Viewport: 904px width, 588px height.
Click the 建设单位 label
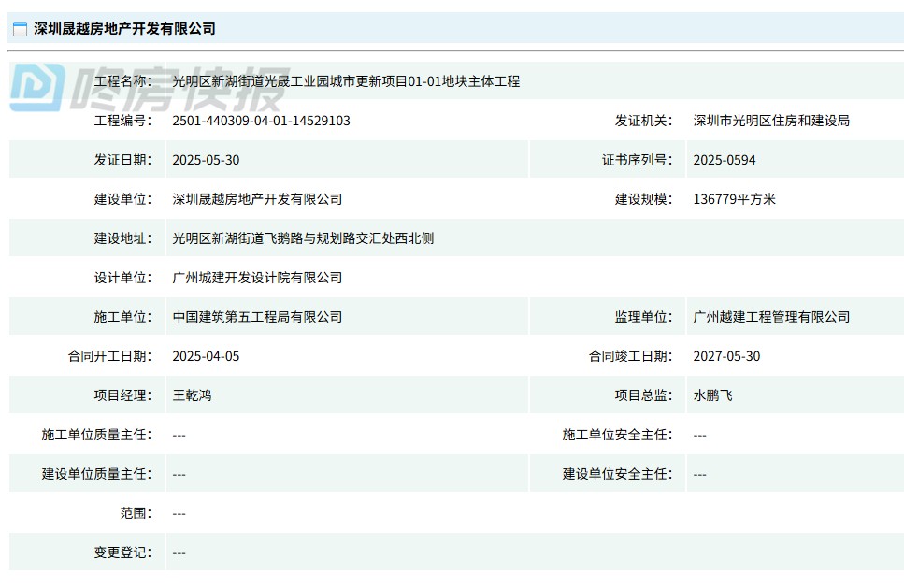(122, 199)
